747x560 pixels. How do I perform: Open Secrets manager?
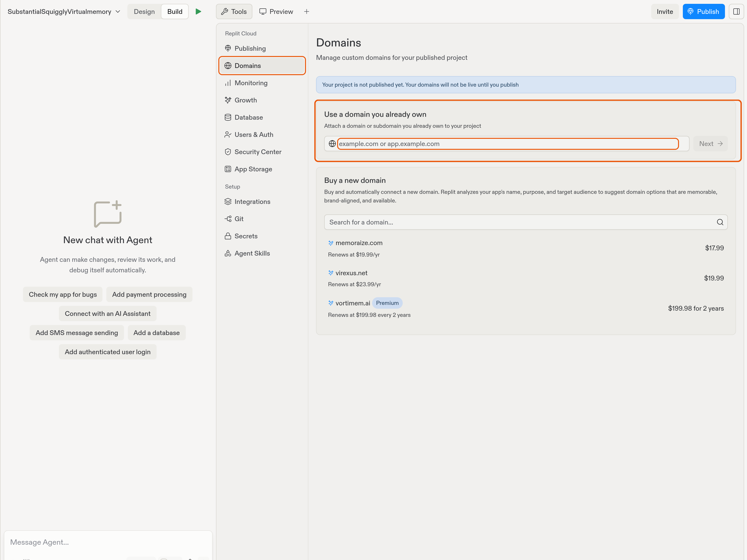pos(262,236)
